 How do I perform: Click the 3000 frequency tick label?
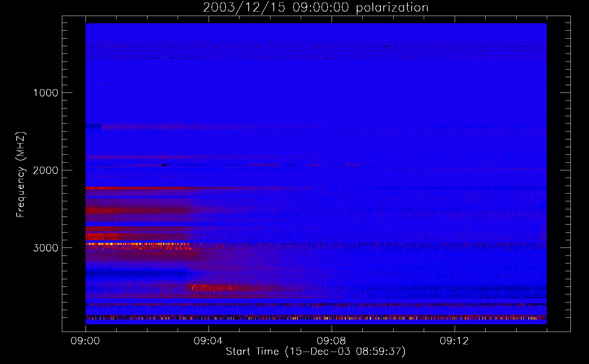46,248
